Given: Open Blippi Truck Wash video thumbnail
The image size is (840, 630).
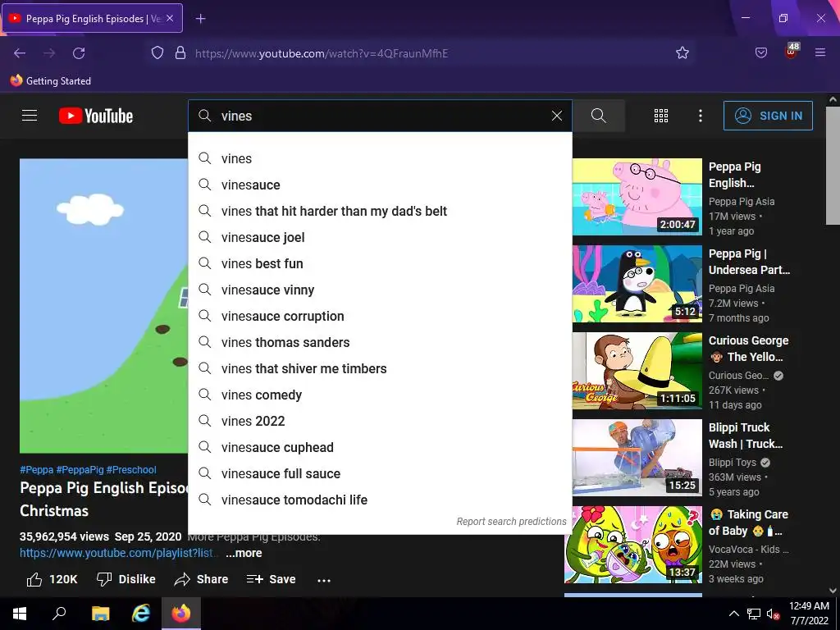Looking at the screenshot, I should click(x=637, y=457).
